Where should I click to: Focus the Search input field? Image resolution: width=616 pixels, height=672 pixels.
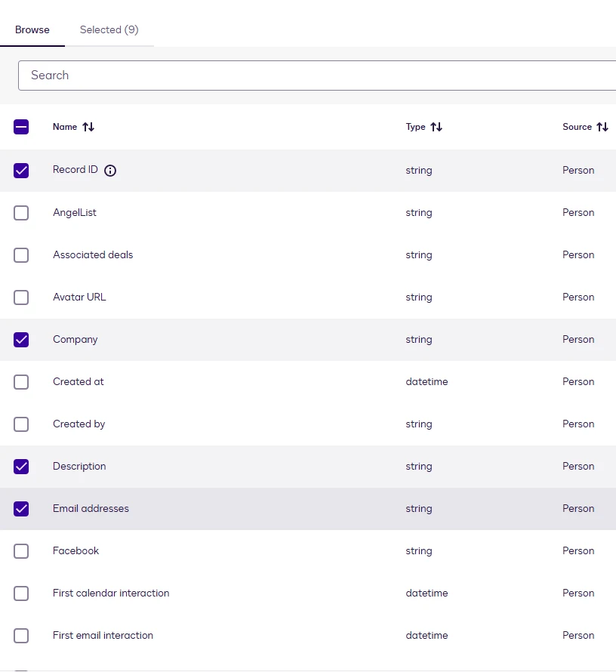317,76
